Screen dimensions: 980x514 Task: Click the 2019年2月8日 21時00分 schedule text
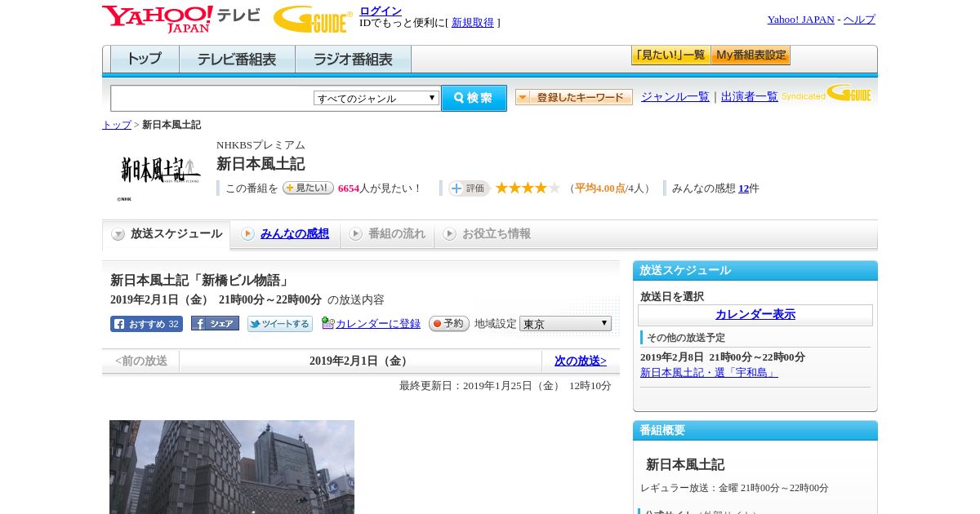tap(723, 357)
